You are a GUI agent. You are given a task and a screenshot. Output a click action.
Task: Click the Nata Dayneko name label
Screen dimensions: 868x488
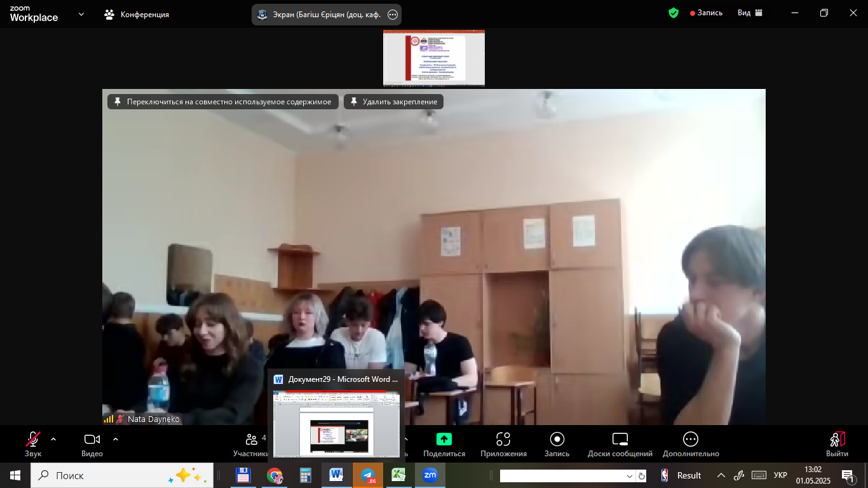(x=154, y=419)
